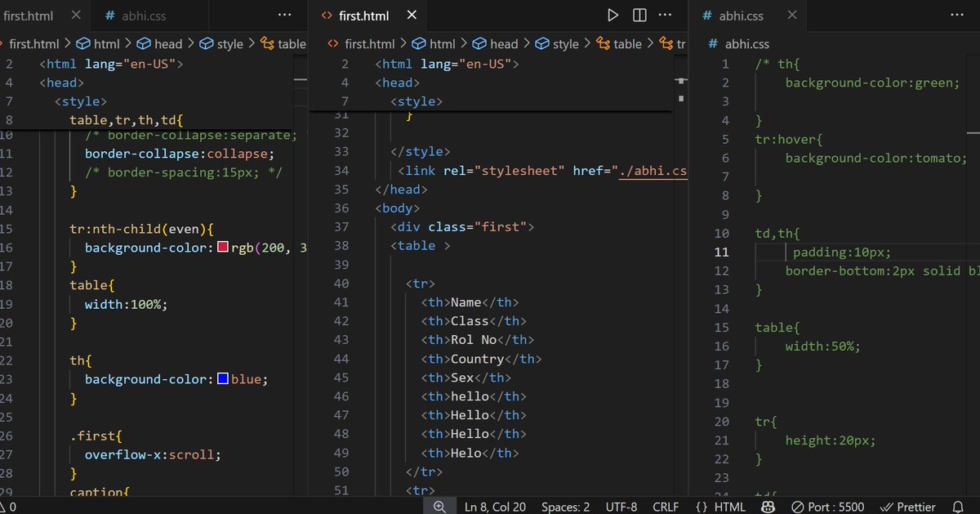The image size is (980, 514).
Task: Open notifications via the bell icon
Action: tap(960, 506)
